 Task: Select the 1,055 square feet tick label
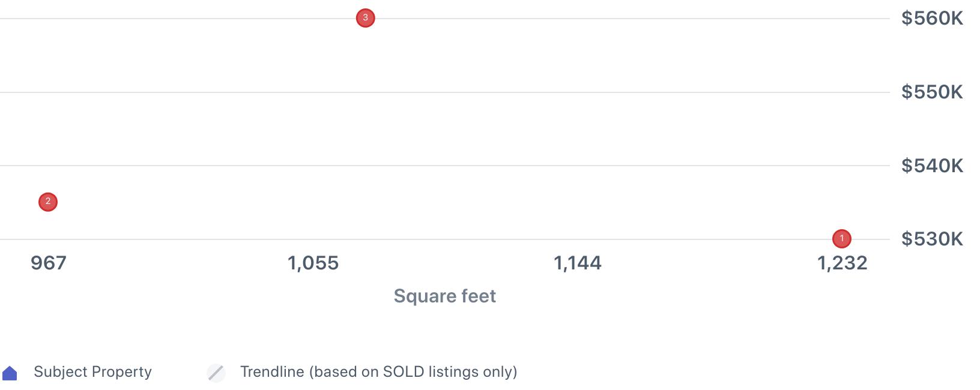(313, 263)
